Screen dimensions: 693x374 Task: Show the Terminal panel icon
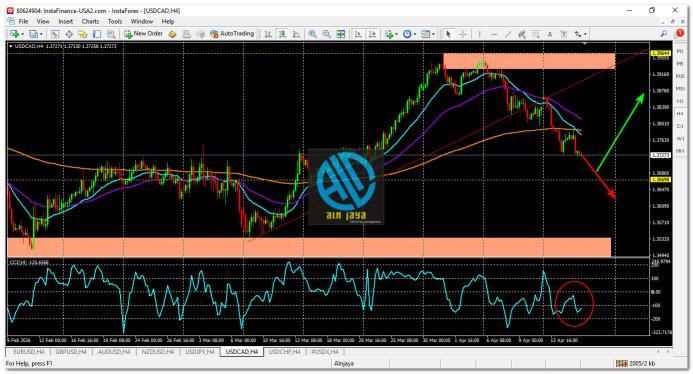97,34
